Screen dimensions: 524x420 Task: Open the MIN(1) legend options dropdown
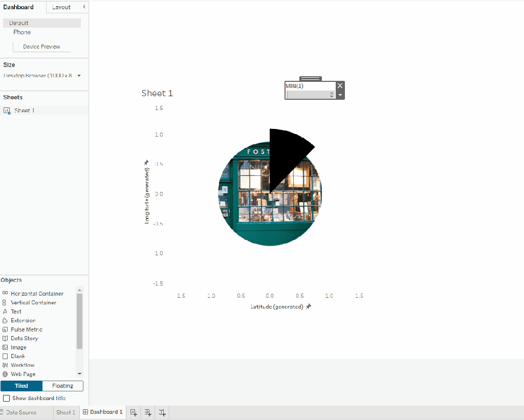340,95
